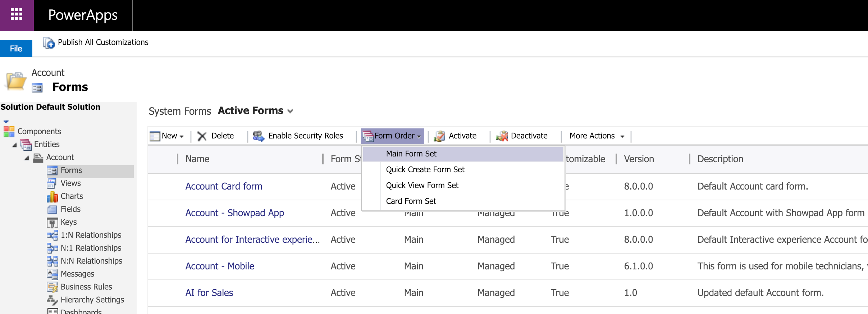Click the Enable Security Roles icon
Screen dimensions: 868x314
(x=259, y=136)
